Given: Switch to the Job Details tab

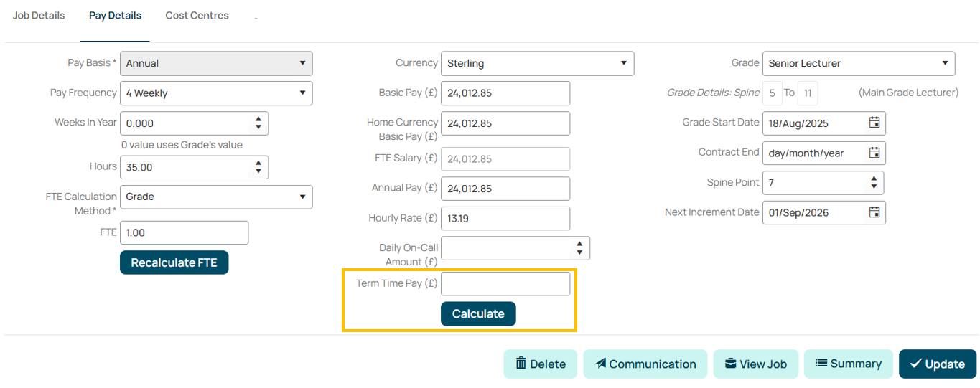Looking at the screenshot, I should point(39,15).
